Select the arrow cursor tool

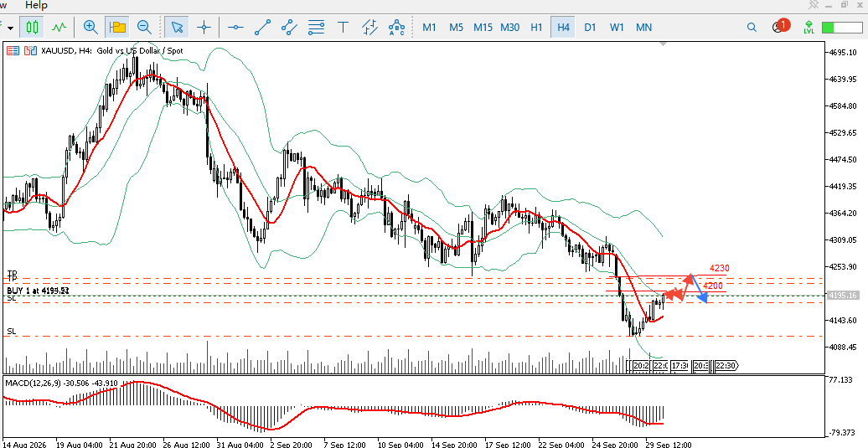pos(177,27)
